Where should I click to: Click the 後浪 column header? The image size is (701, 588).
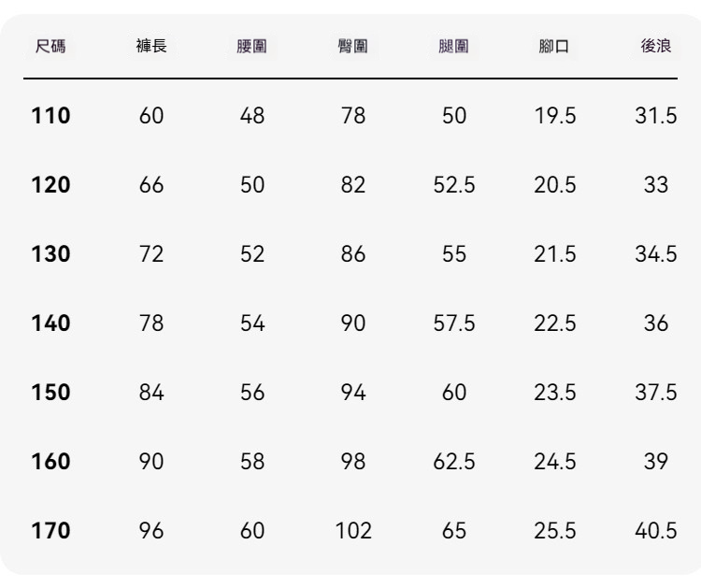coord(656,46)
